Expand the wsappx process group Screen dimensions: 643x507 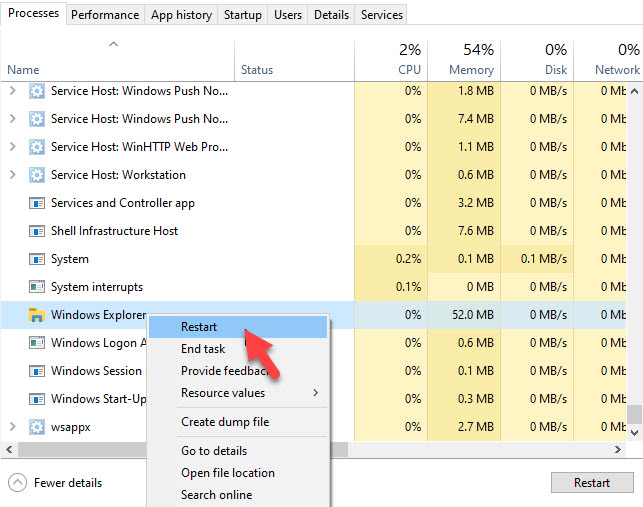point(13,427)
